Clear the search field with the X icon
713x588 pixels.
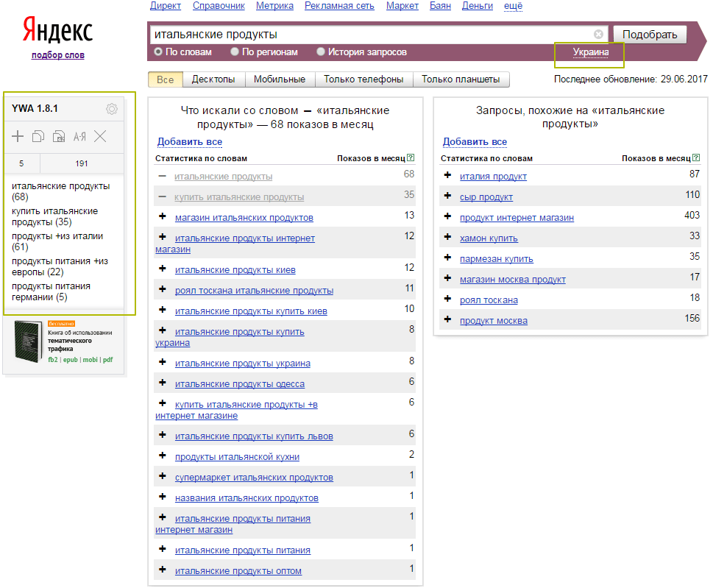coord(598,34)
